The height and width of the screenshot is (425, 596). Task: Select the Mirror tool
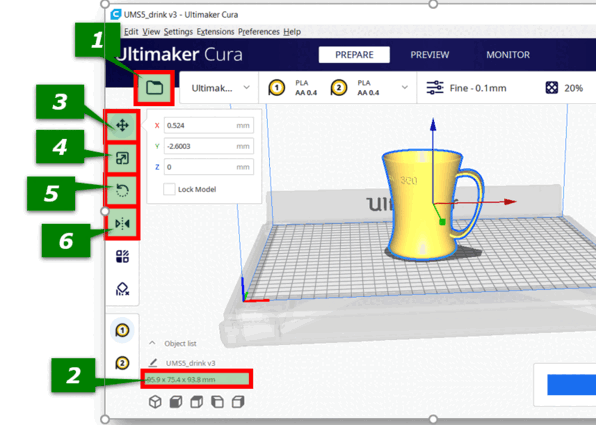click(122, 224)
